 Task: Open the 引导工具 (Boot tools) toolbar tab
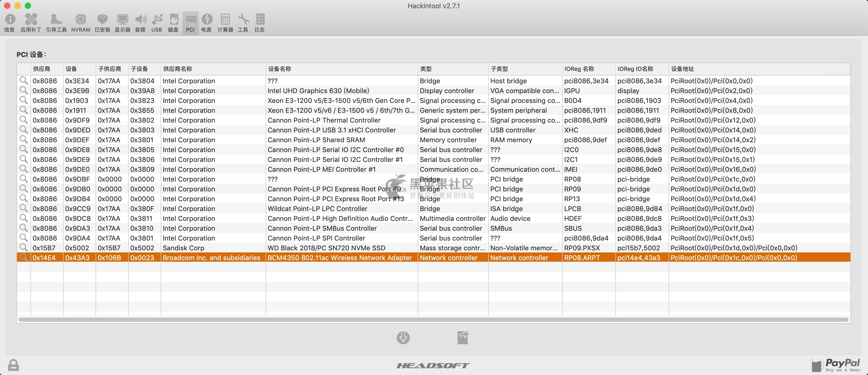coord(56,23)
